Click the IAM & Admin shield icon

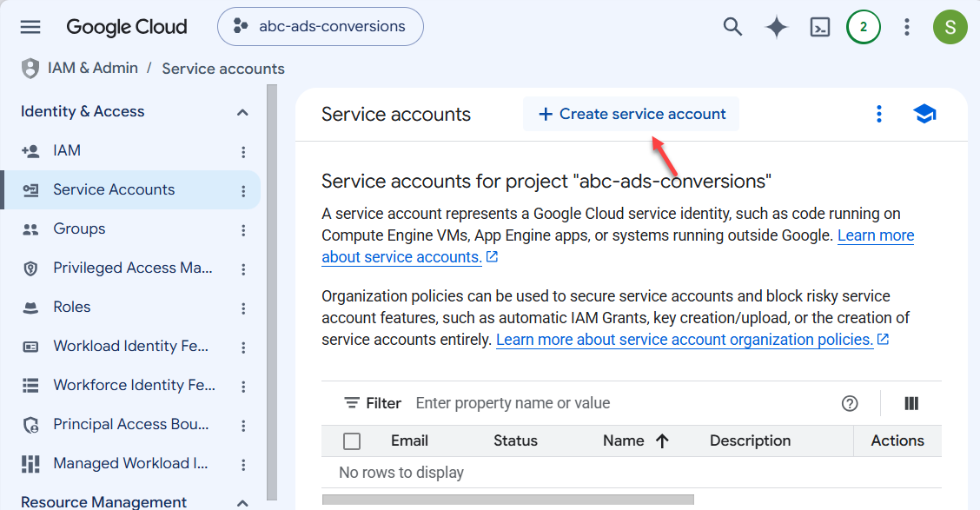[30, 68]
